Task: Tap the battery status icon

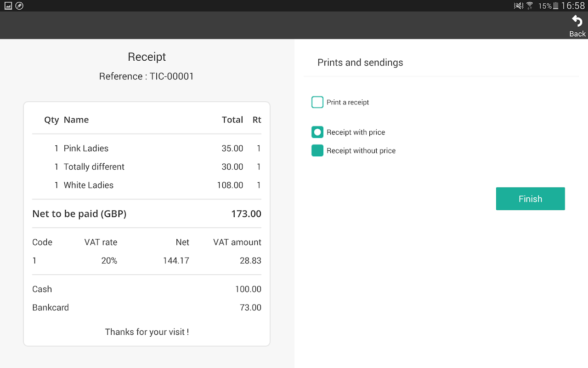Action: pos(555,6)
